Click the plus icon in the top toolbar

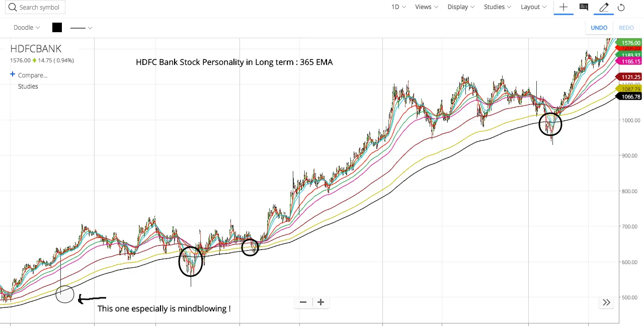(563, 7)
